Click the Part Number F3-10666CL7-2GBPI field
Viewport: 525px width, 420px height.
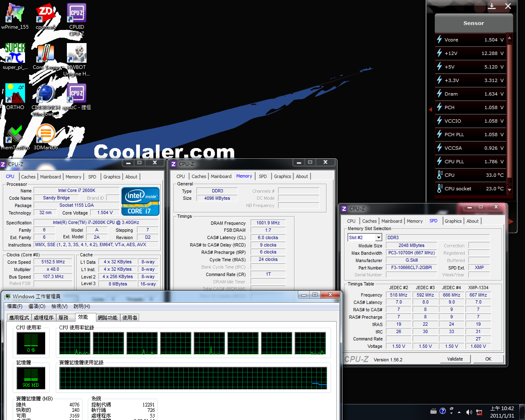[411, 267]
